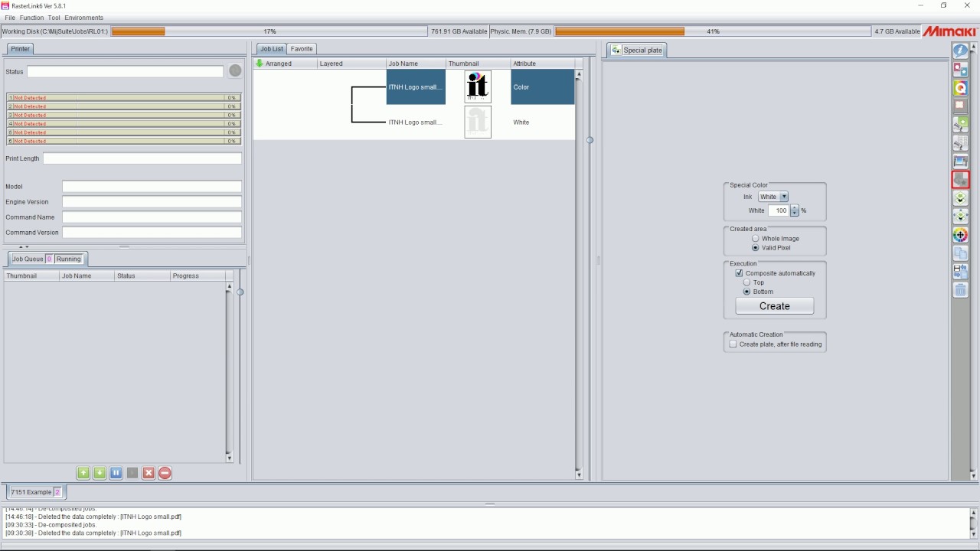The image size is (980, 551).
Task: Click the color ITNH logo thumbnail
Action: (478, 86)
